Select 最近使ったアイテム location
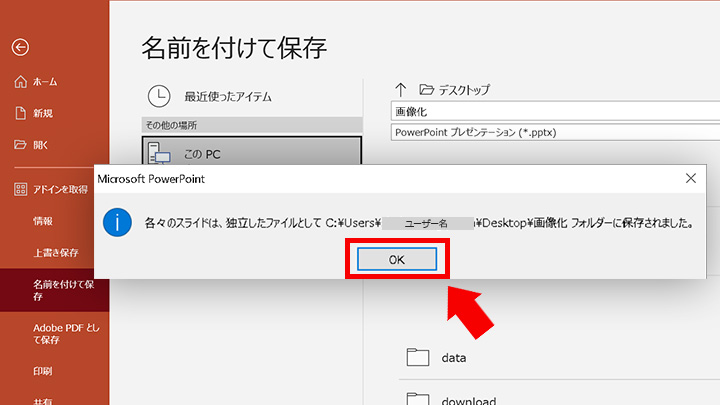Screen dimensions: 720x405 tap(228, 96)
